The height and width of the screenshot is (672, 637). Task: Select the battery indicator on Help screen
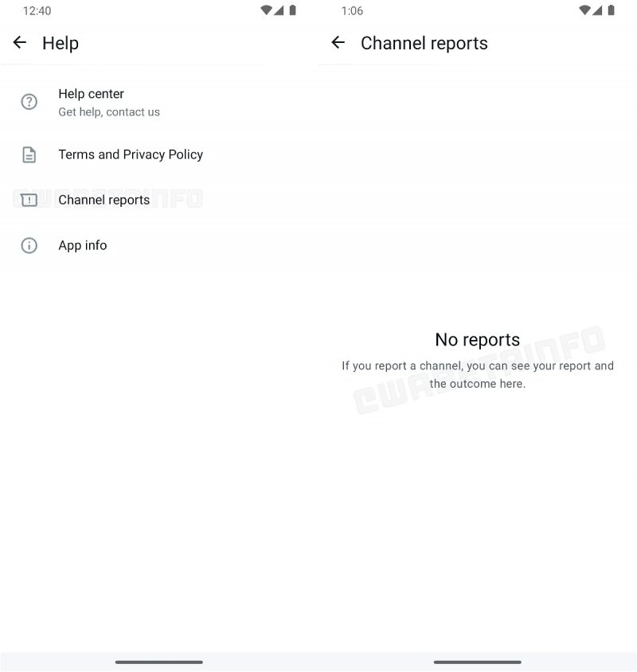pos(291,10)
